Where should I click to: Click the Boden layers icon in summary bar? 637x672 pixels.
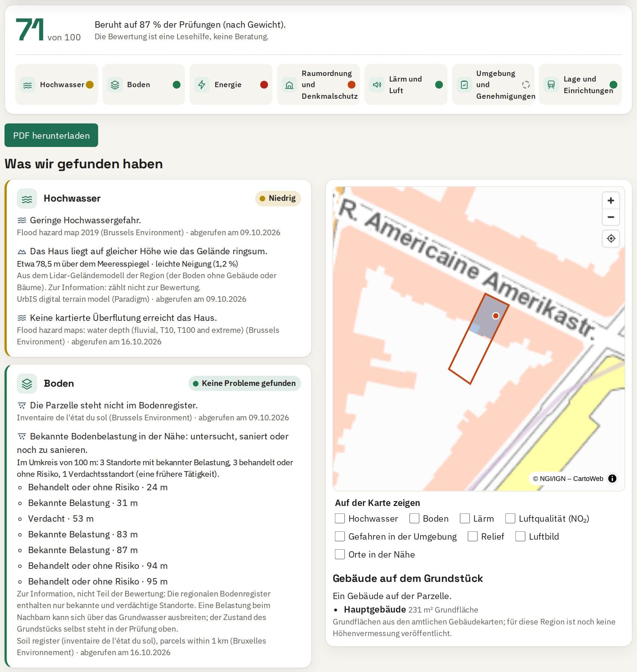click(x=115, y=85)
